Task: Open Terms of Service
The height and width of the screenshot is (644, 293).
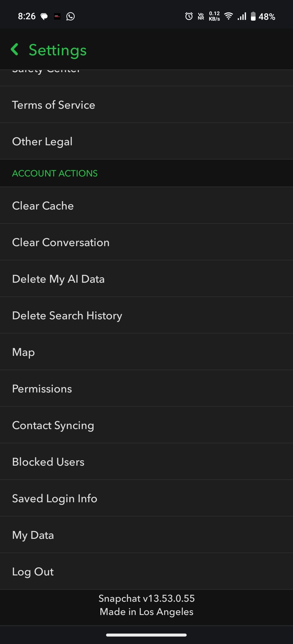Action: click(54, 105)
